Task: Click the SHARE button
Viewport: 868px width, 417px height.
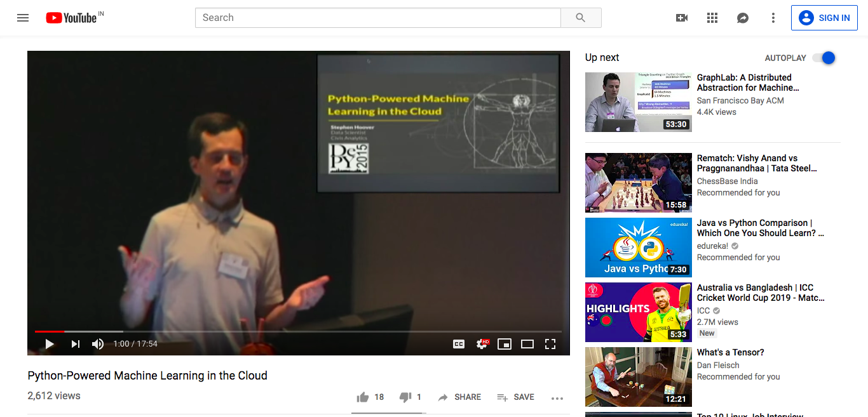Action: point(459,397)
